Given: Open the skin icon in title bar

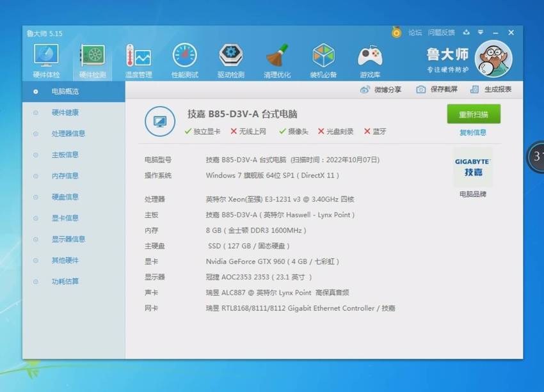Looking at the screenshot, I should 467,32.
